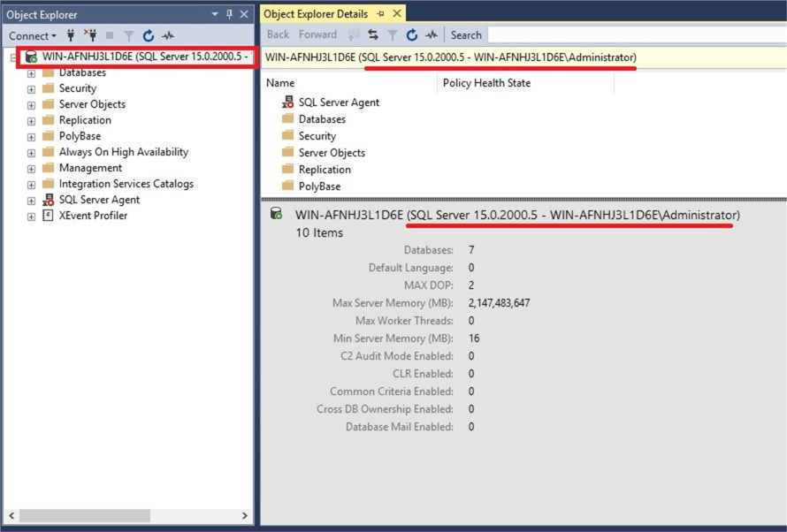The width and height of the screenshot is (787, 532).
Task: Select Management folder in tree
Action: 90,168
